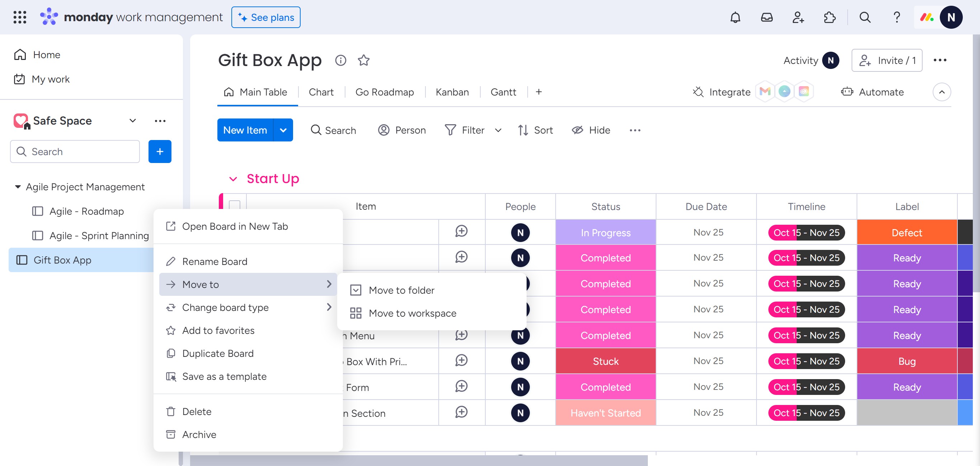Open the New Item dropdown arrow
The height and width of the screenshot is (466, 980).
[x=283, y=130]
